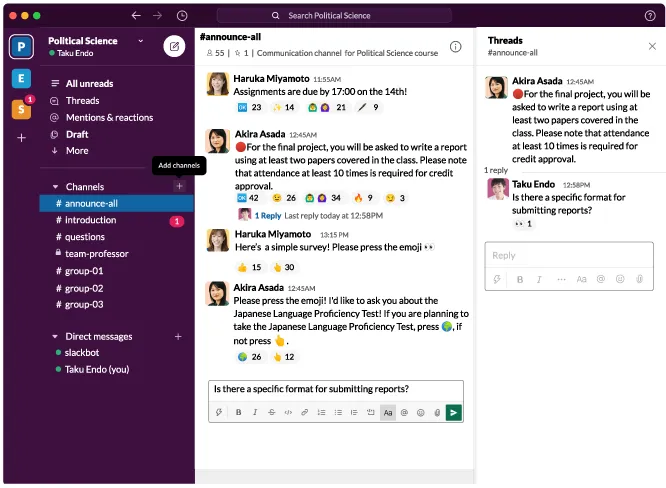Switch to the E workspace
Viewport: 666px width, 488px height.
(x=21, y=79)
